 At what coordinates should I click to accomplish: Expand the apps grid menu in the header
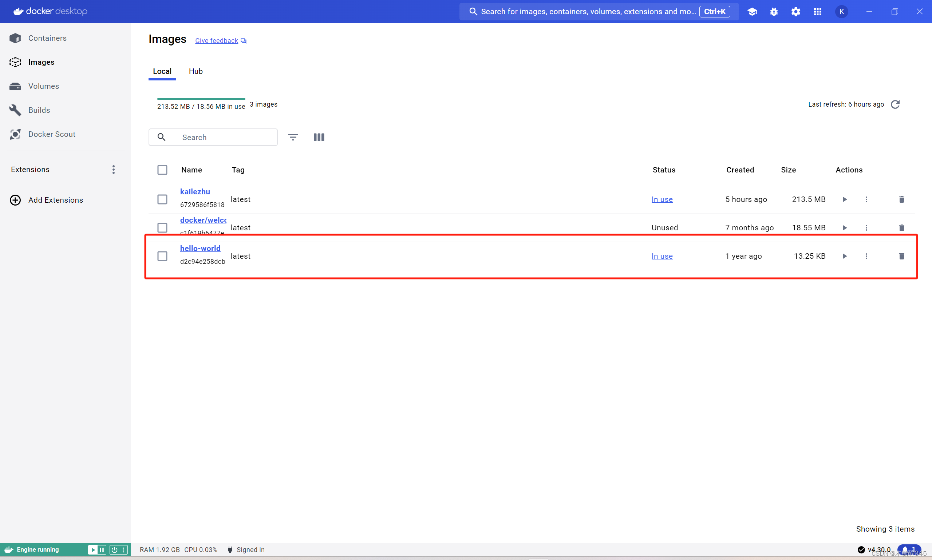coord(818,12)
